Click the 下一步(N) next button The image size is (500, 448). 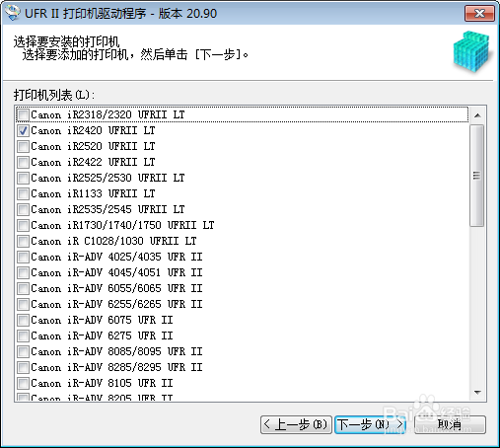click(371, 424)
